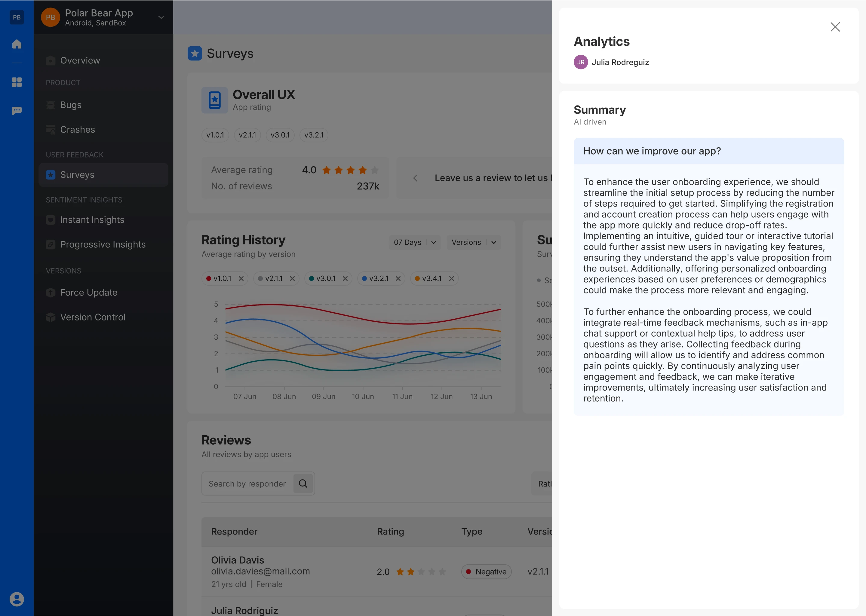The width and height of the screenshot is (866, 616).
Task: Select Surveys in sidebar
Action: [103, 174]
